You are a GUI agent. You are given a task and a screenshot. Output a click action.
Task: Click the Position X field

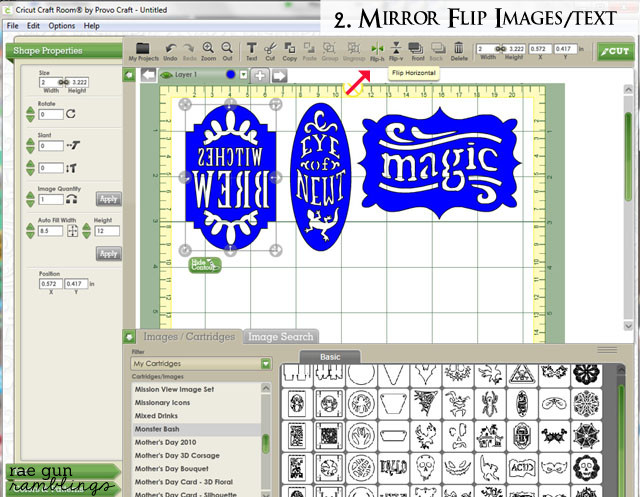[x=51, y=284]
